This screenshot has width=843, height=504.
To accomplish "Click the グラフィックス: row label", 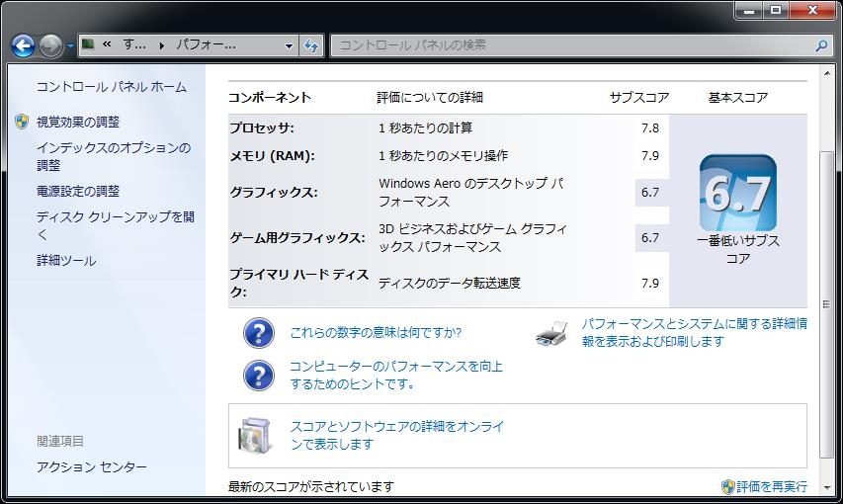I will click(274, 193).
